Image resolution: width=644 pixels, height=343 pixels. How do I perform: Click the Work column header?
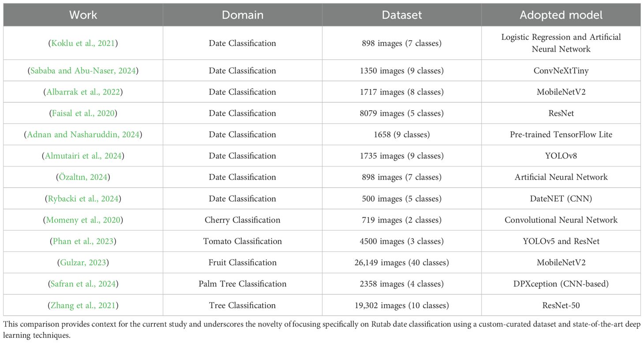pos(83,15)
